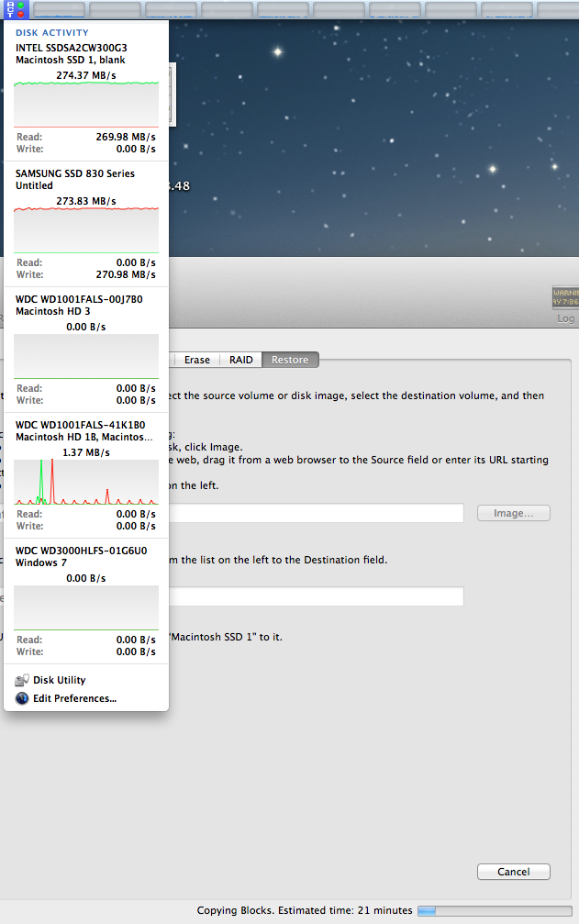
Task: Click the Windows 7 disk activity graph
Action: point(86,607)
